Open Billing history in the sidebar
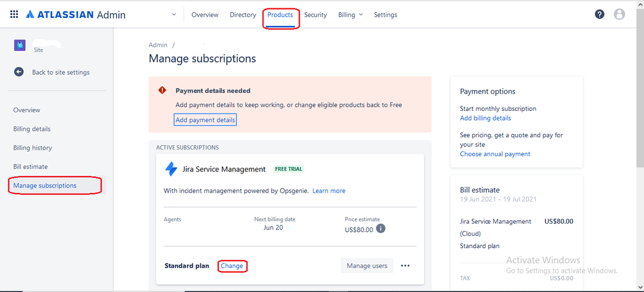The image size is (644, 292). [x=33, y=148]
